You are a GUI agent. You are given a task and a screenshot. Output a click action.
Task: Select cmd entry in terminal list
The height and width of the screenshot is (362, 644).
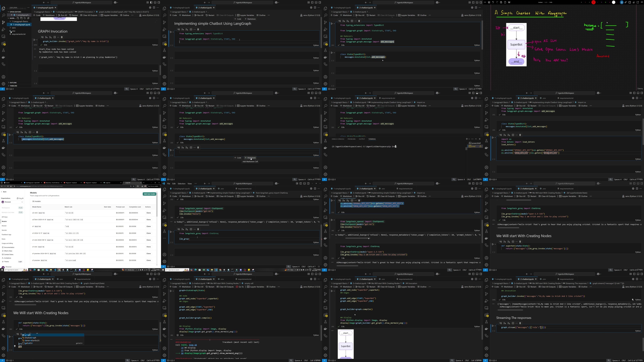click(475, 146)
